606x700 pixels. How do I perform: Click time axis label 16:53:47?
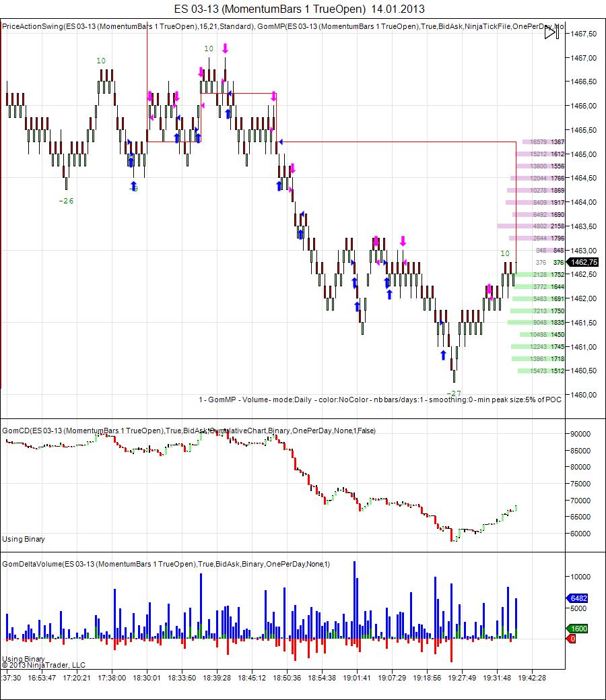(x=42, y=678)
